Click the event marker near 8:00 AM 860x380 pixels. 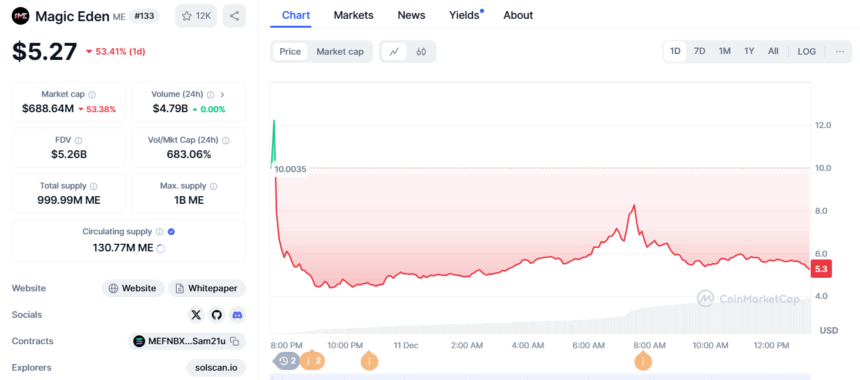642,361
